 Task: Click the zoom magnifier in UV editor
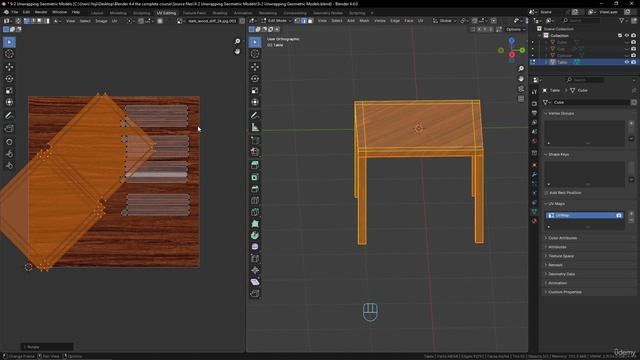pyautogui.click(x=237, y=41)
